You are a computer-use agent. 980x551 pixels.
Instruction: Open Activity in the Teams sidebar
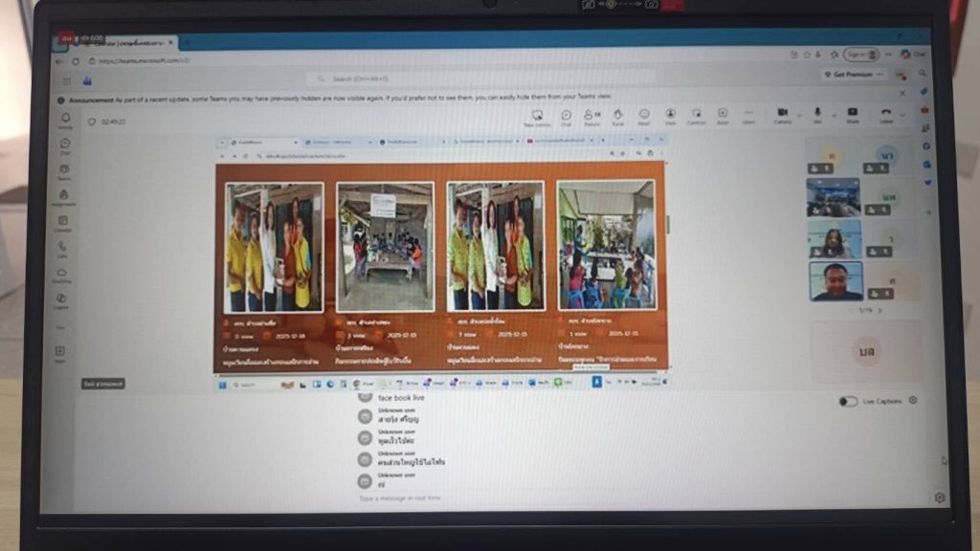tap(65, 121)
